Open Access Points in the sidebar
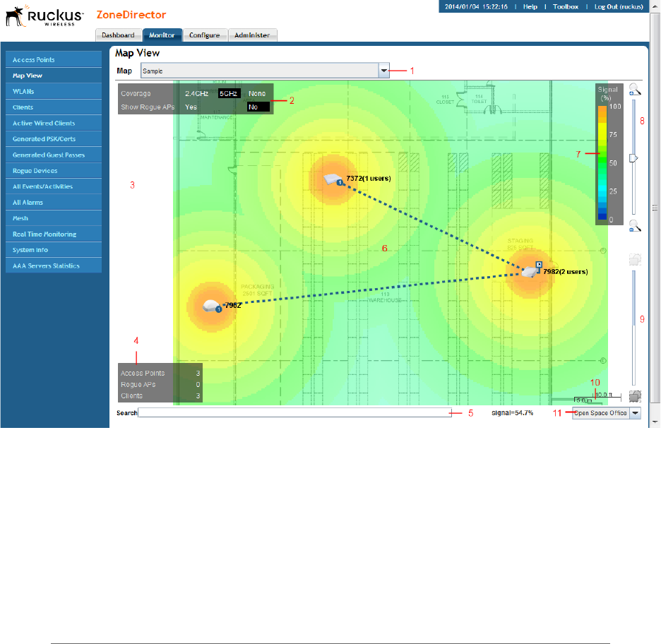 pos(54,60)
